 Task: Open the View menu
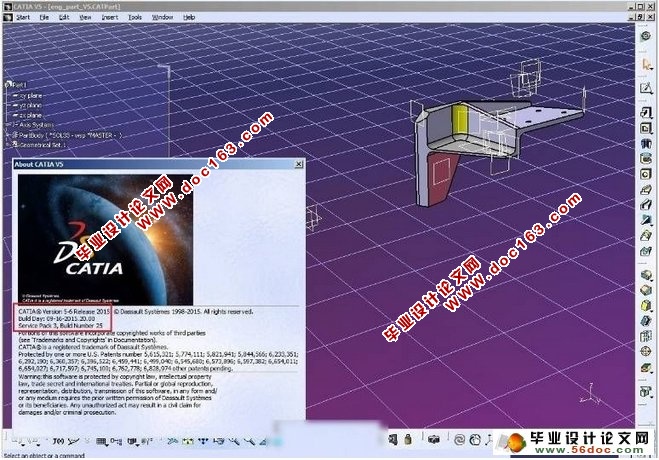coord(85,17)
